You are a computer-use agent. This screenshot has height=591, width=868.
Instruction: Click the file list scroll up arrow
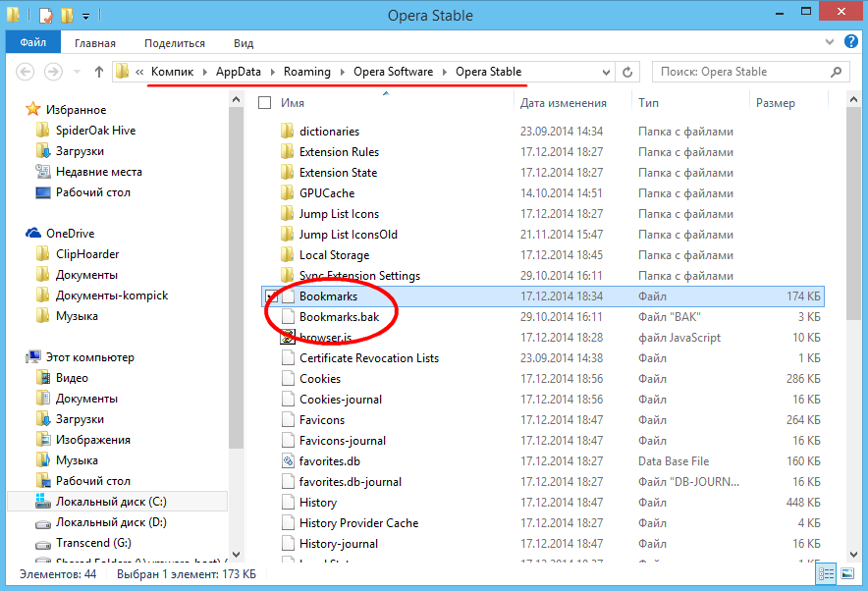click(x=853, y=99)
